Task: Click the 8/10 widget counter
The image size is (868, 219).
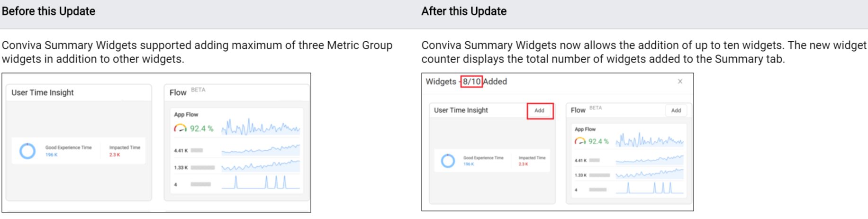Action: [471, 82]
